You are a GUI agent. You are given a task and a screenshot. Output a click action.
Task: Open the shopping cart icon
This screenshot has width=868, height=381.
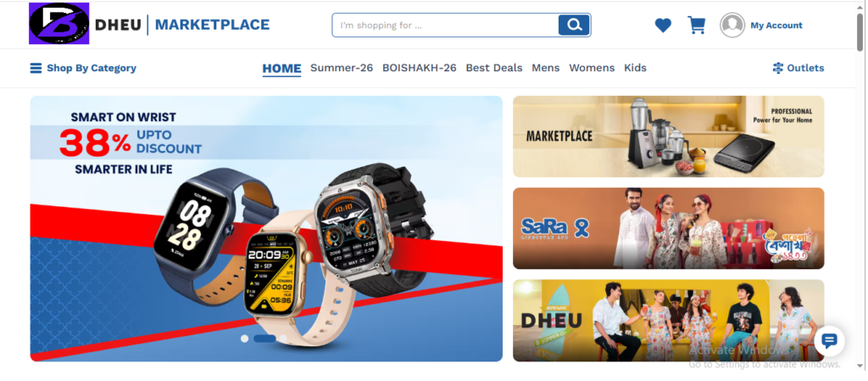697,25
